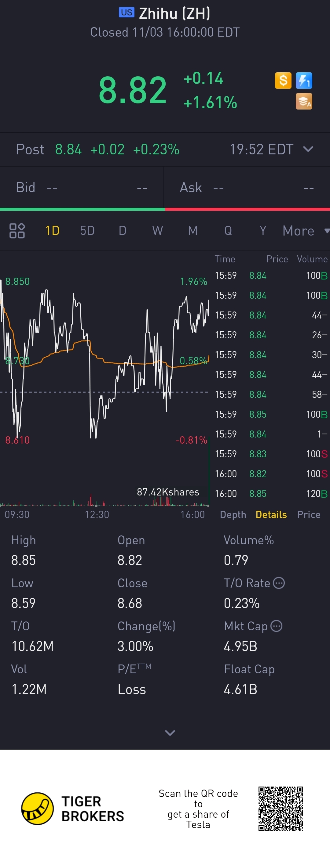Tap the green bid ratio bar
This screenshot has height=868, width=330.
point(82,209)
